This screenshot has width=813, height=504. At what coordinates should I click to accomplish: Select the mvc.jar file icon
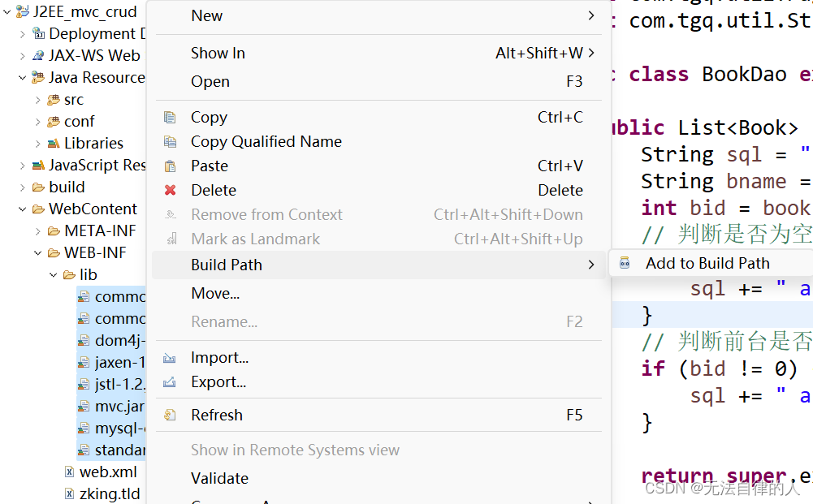coord(84,407)
